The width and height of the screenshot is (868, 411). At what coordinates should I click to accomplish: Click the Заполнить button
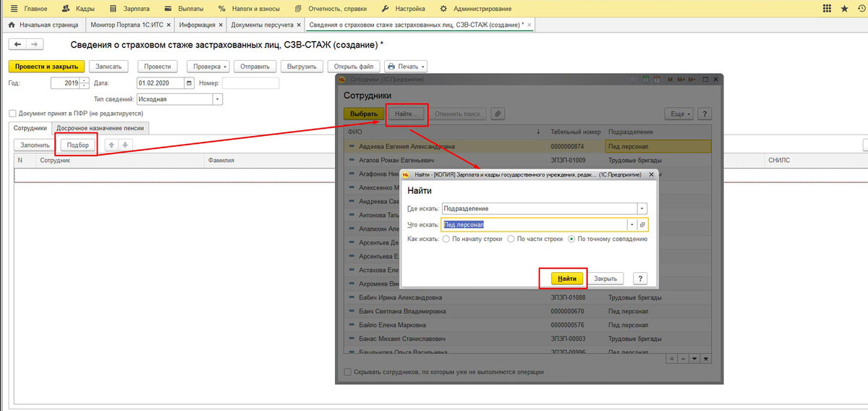(34, 145)
